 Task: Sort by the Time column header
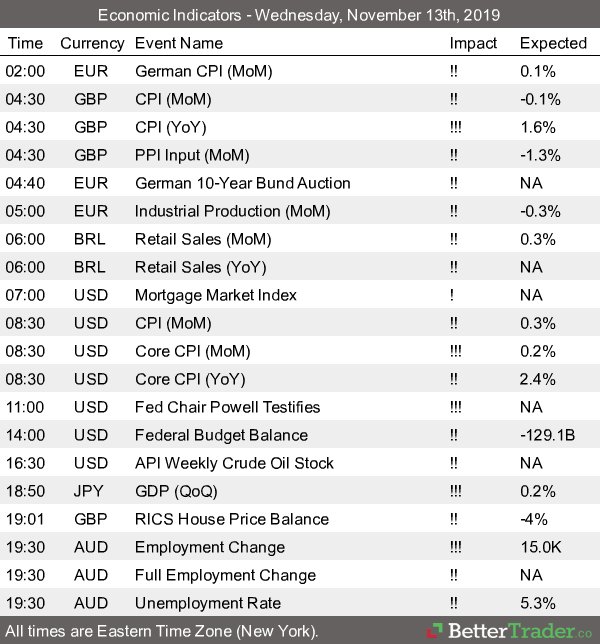(x=25, y=43)
